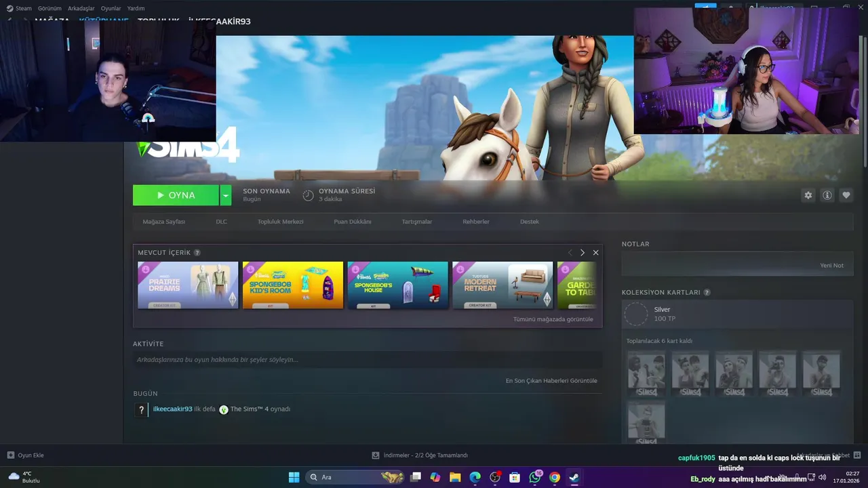The image size is (868, 488).
Task: Switch to OBS Studio in the taskbar
Action: (x=495, y=477)
